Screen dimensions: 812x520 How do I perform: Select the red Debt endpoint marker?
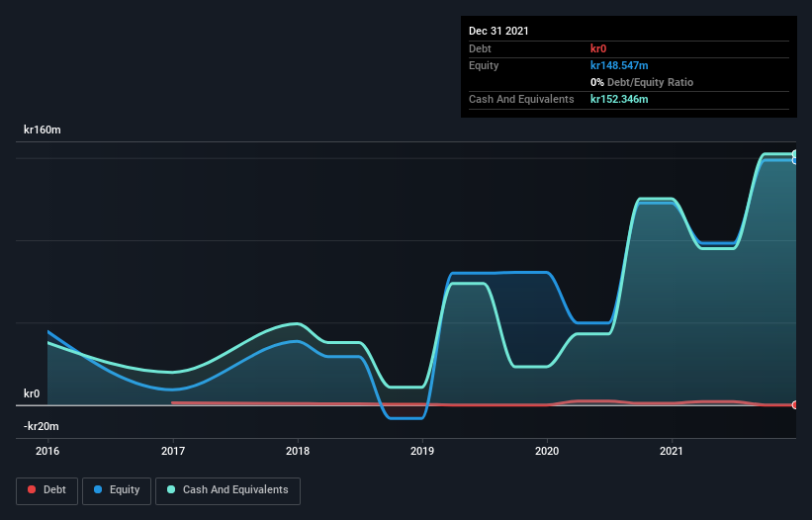[x=794, y=404]
